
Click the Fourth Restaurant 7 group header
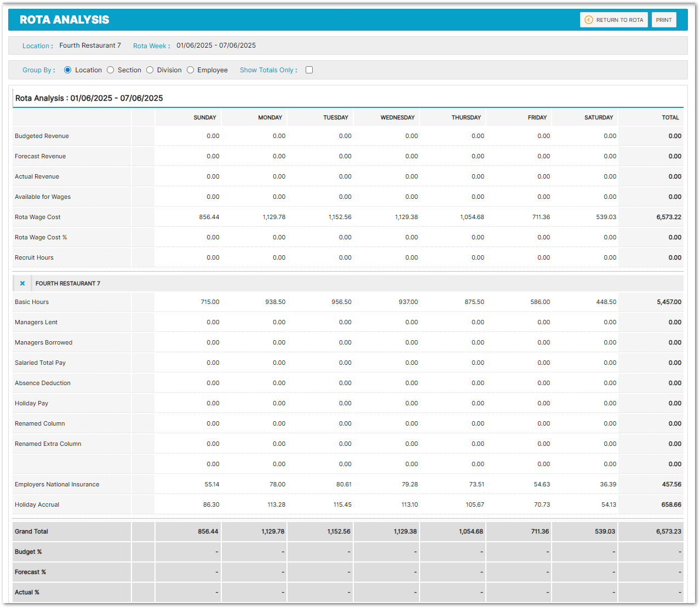pyautogui.click(x=68, y=284)
